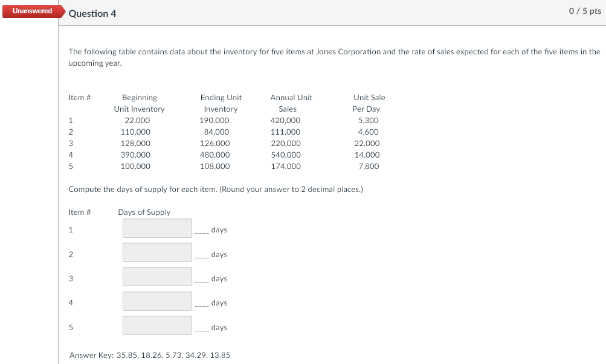Click item 3 annual unit sales 220,000
606x364 pixels.
286,144
